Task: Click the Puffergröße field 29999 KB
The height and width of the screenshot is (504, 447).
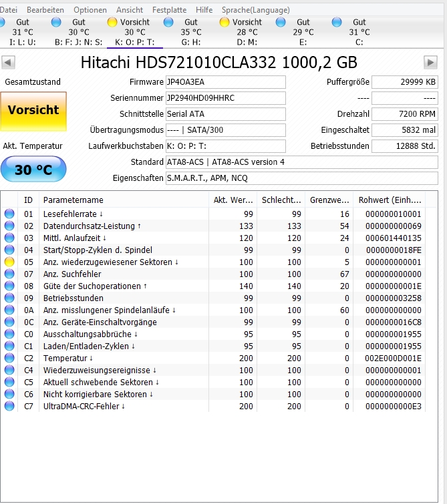Action: tap(405, 82)
